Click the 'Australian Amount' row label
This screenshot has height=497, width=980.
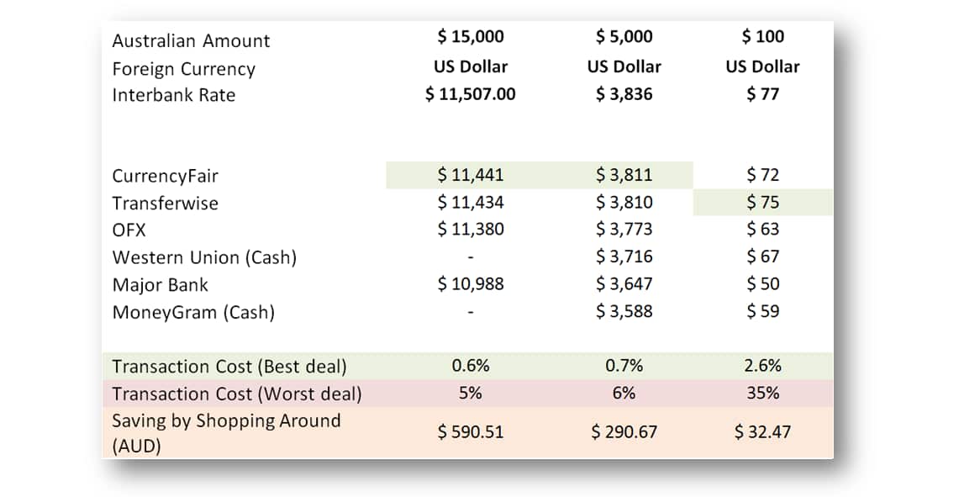point(192,41)
